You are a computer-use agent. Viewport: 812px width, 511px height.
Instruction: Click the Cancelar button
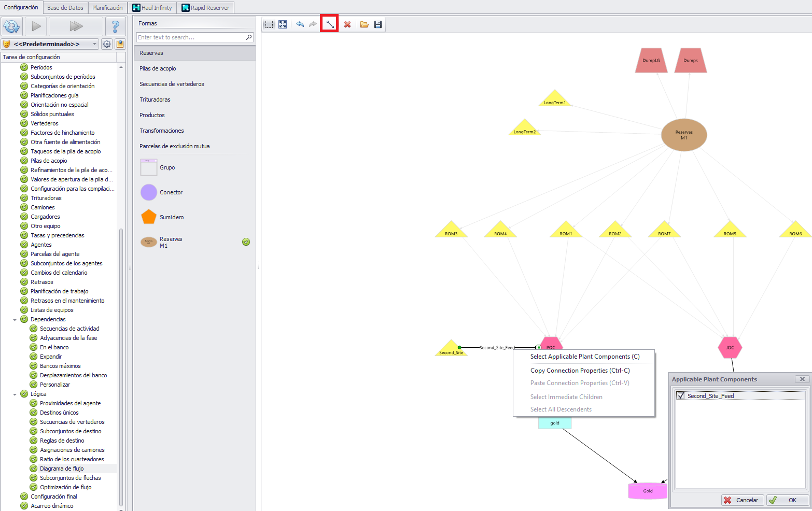coord(742,500)
